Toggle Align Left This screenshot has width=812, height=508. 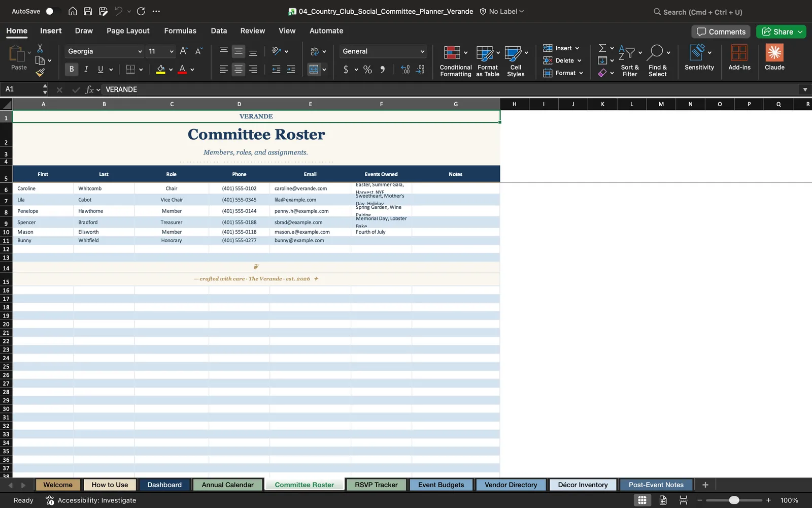tap(223, 69)
